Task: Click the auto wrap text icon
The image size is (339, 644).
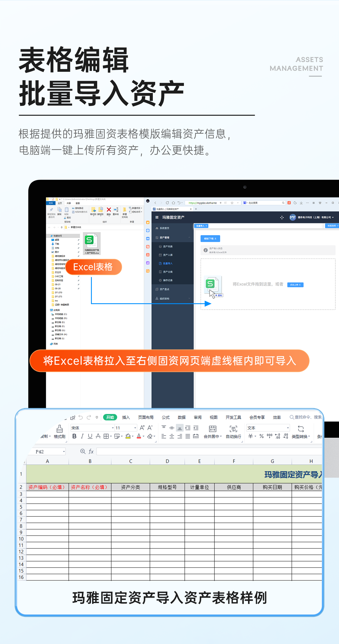Action: [233, 429]
